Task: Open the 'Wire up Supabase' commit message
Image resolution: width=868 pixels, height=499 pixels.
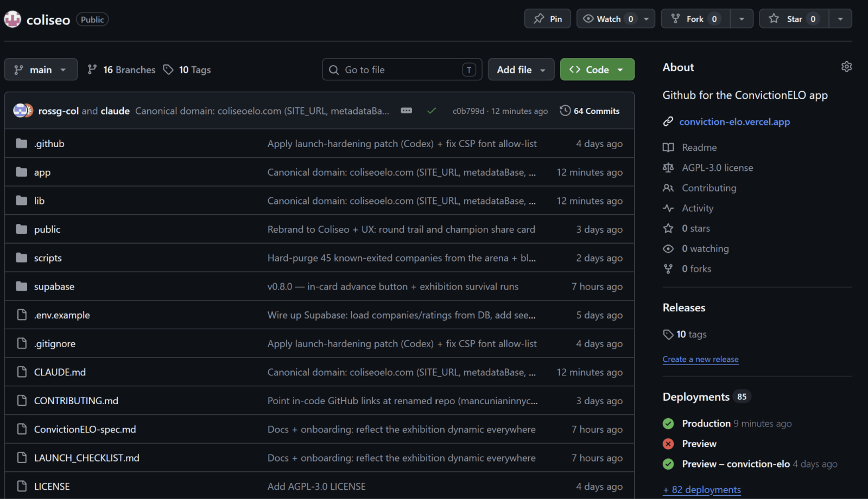Action: (x=402, y=315)
